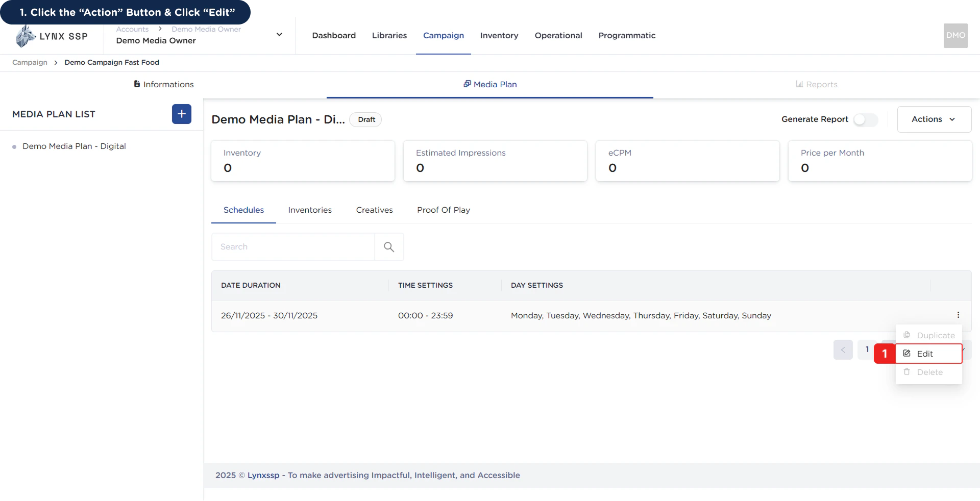980x501 pixels.
Task: Go to previous page arrow in pagination
Action: (x=843, y=350)
